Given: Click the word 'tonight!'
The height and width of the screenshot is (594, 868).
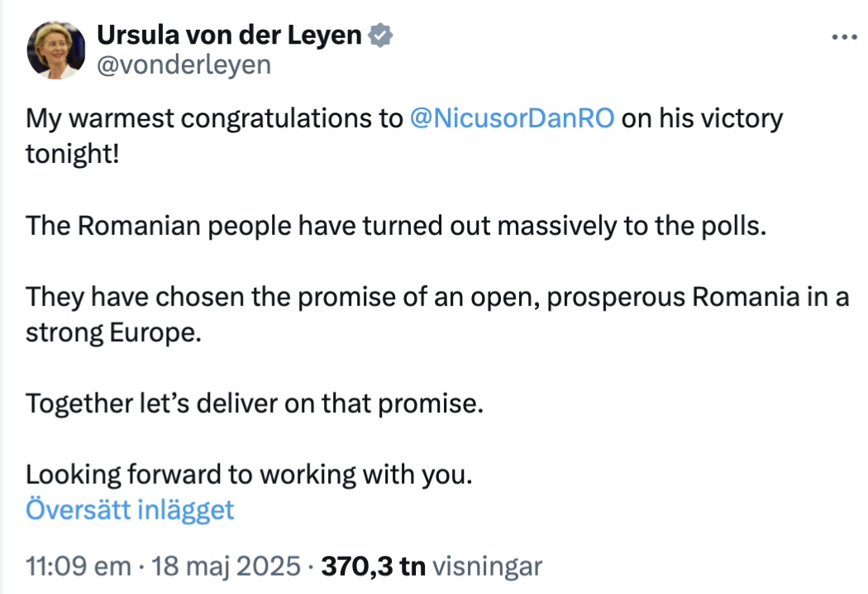Looking at the screenshot, I should coord(73,154).
